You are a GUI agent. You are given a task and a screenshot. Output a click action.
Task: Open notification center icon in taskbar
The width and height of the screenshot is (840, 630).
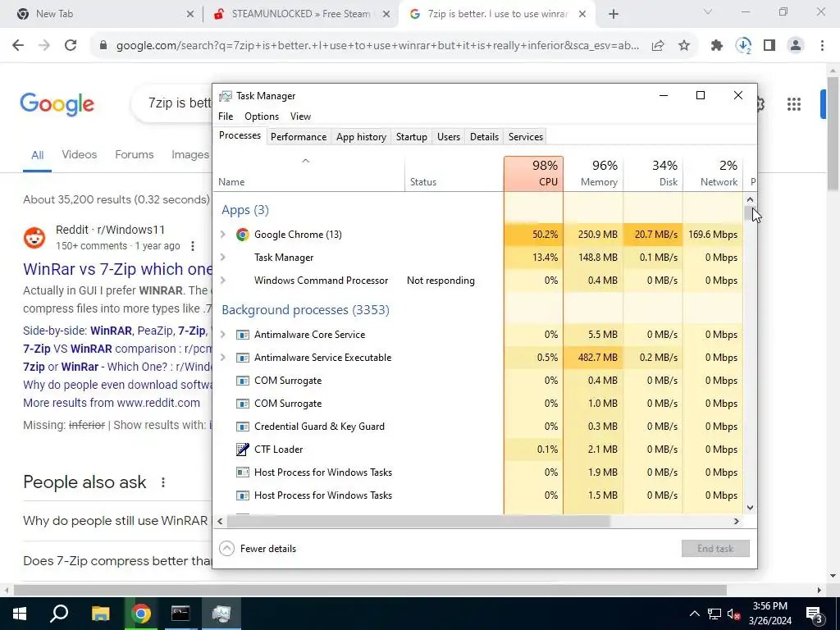click(815, 614)
